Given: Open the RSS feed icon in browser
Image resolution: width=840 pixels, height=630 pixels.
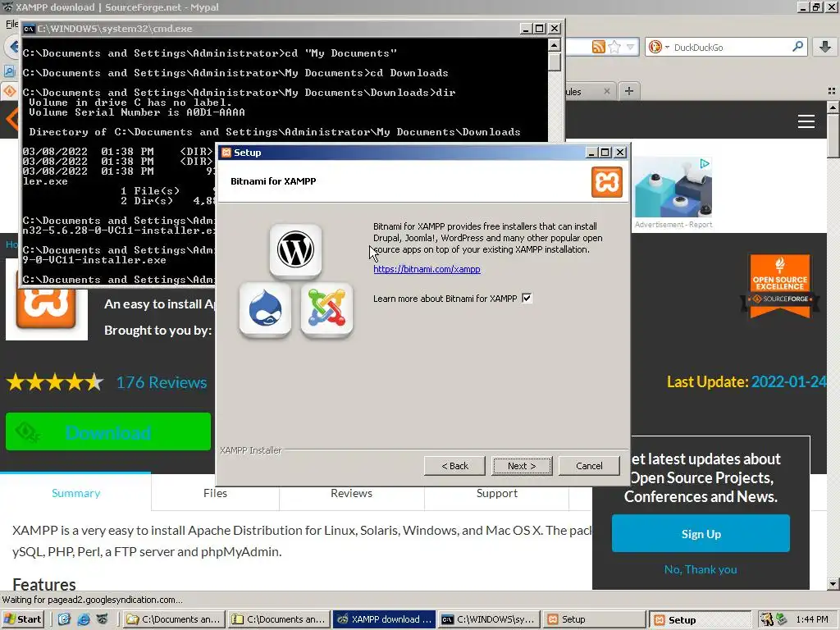Looking at the screenshot, I should point(598,47).
